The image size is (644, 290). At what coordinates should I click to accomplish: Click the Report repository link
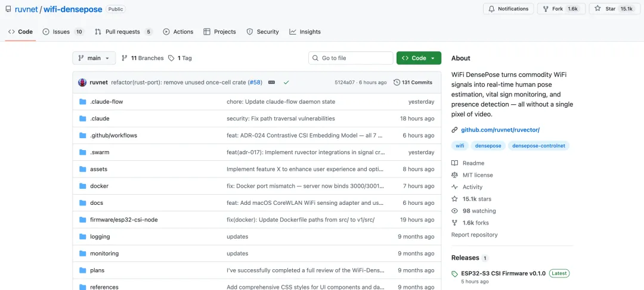pos(474,235)
